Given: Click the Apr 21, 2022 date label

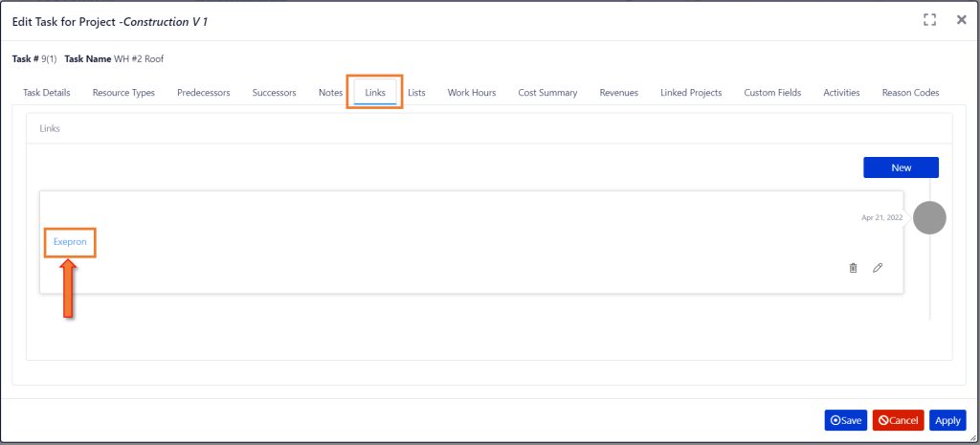Looking at the screenshot, I should click(881, 218).
